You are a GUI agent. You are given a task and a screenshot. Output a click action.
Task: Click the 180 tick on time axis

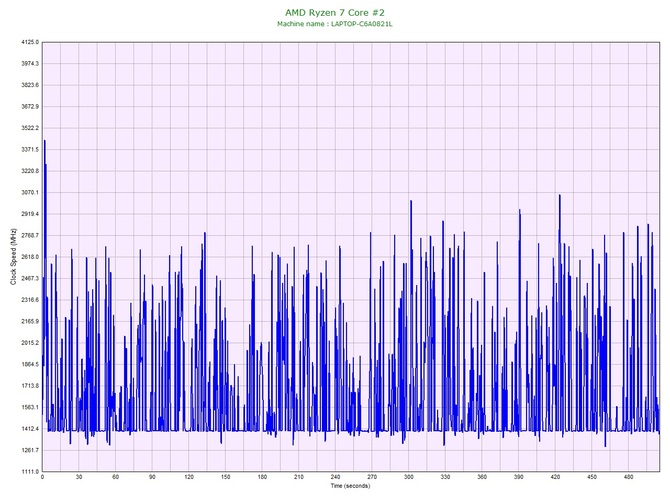tap(262, 477)
